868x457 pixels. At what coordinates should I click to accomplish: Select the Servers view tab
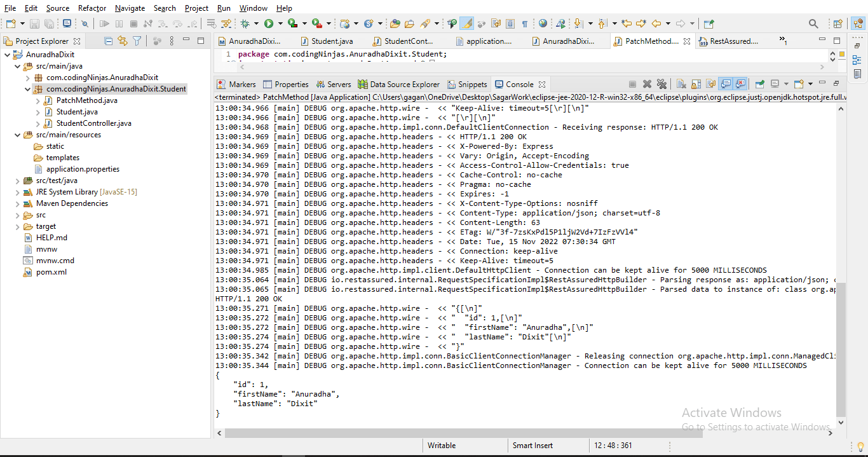[x=334, y=83]
